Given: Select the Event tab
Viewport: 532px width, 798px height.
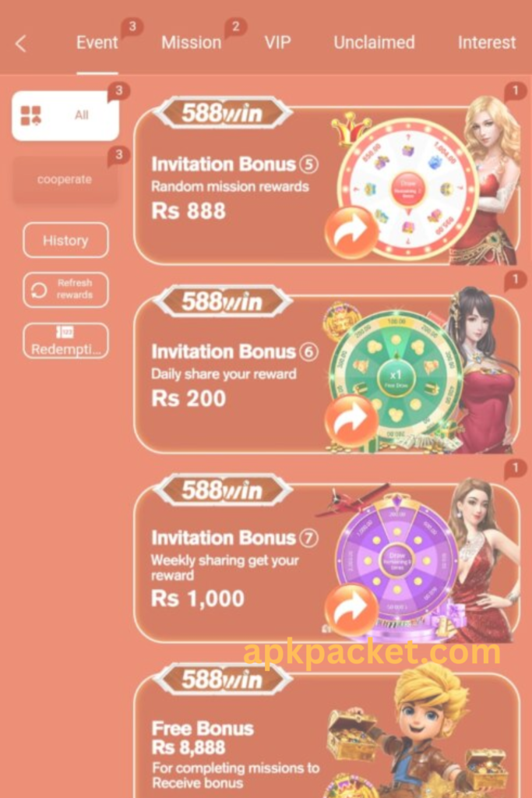Looking at the screenshot, I should point(97,43).
